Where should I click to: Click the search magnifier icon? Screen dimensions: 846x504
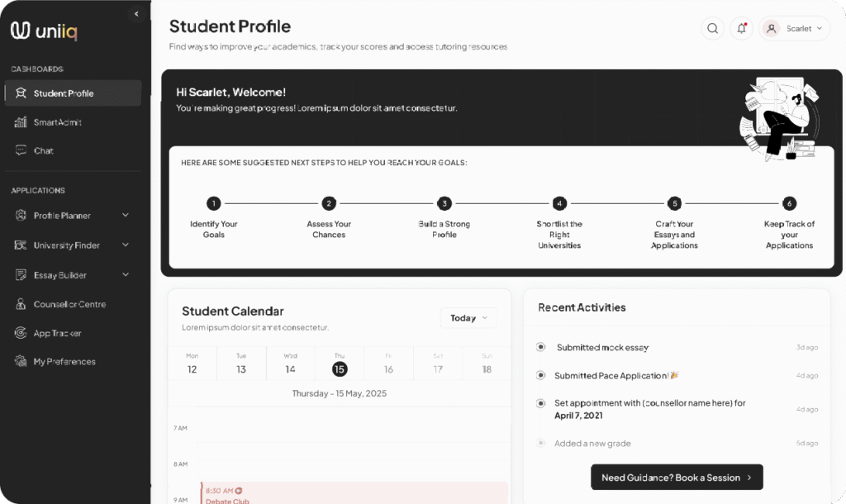click(x=712, y=29)
